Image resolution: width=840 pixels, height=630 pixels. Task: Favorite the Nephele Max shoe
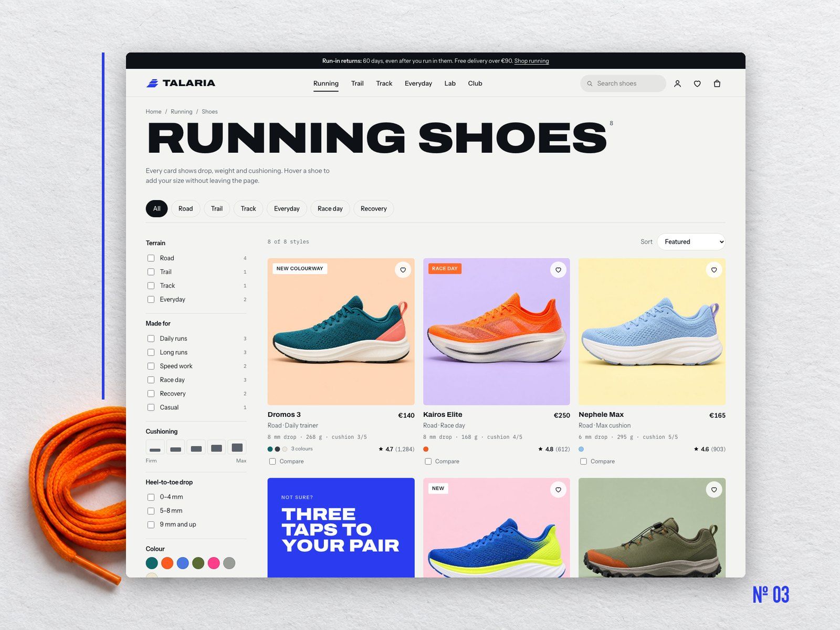pos(714,270)
